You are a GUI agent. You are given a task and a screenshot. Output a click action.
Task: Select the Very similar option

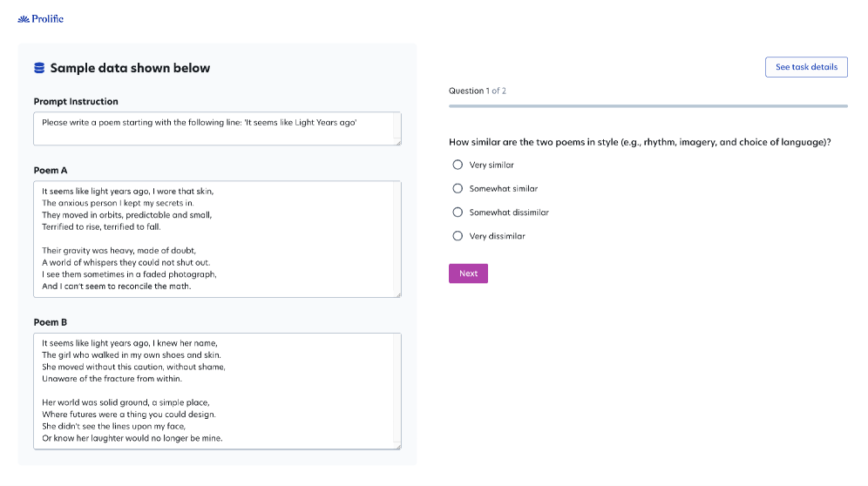point(458,165)
